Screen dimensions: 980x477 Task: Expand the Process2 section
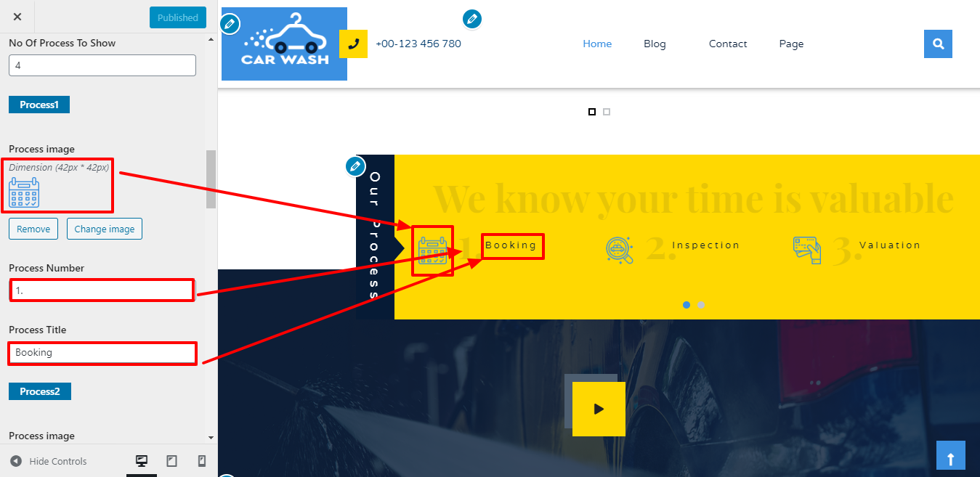[x=40, y=391]
